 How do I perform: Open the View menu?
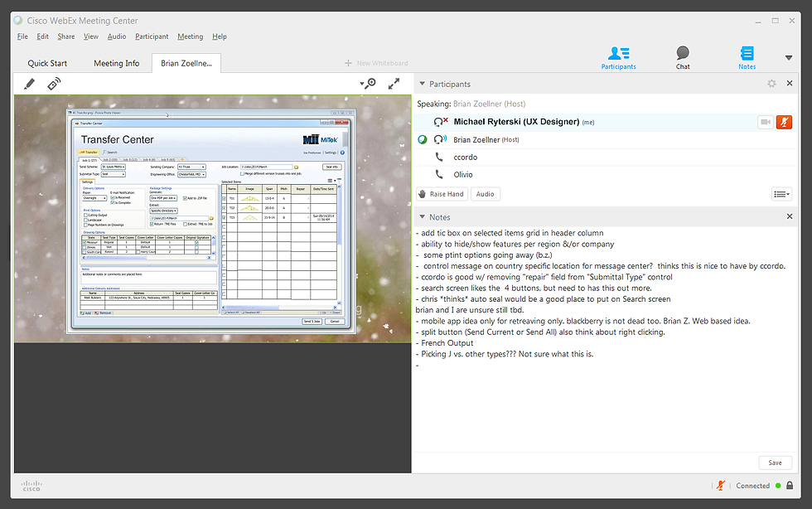pyautogui.click(x=90, y=36)
